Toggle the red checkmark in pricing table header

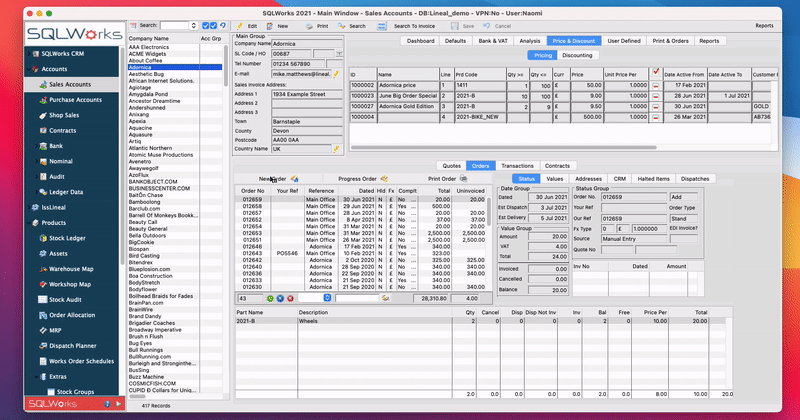pyautogui.click(x=655, y=73)
